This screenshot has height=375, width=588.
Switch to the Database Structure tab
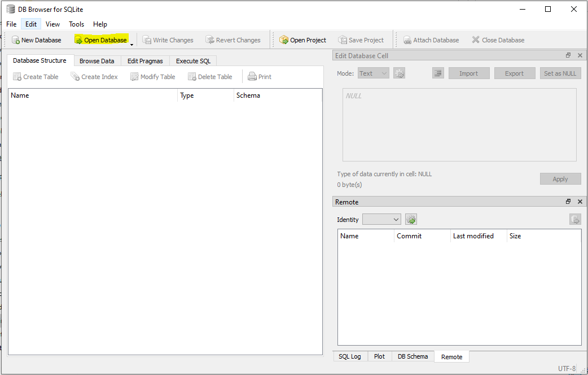point(40,60)
